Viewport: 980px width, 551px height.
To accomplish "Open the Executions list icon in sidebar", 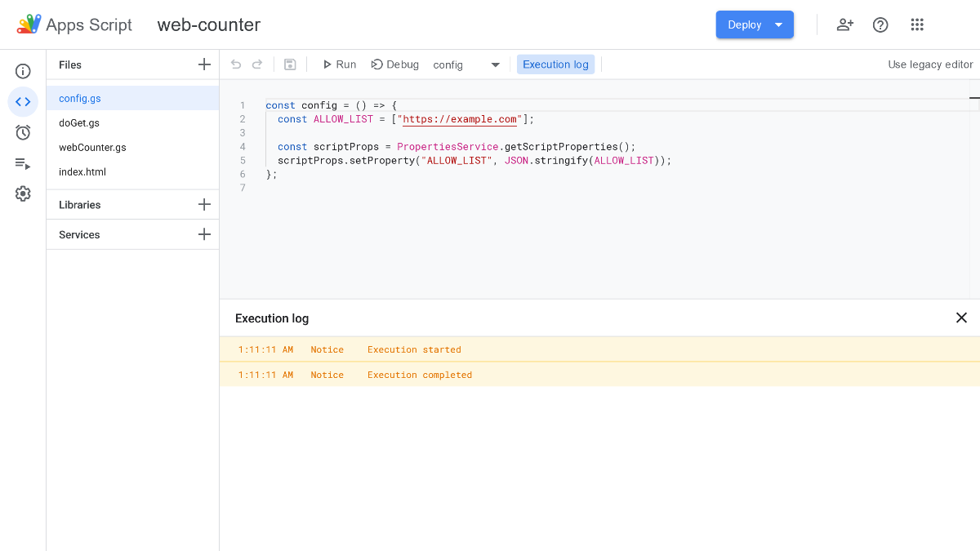I will pos(23,163).
